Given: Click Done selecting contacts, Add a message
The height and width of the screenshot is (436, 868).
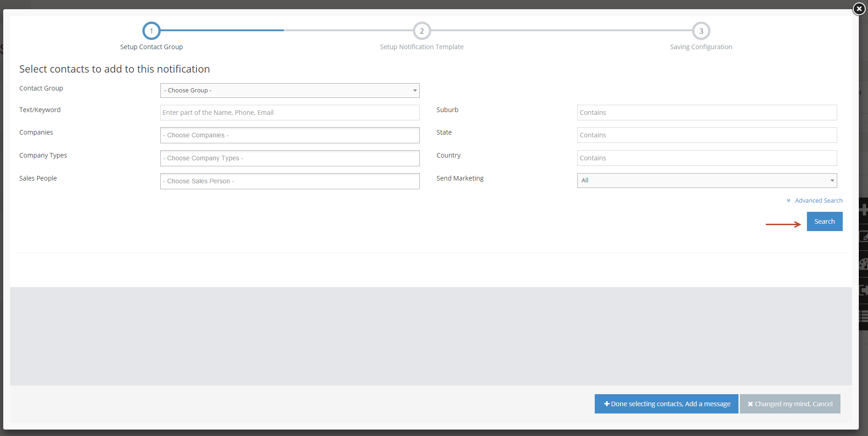Looking at the screenshot, I should (x=666, y=404).
